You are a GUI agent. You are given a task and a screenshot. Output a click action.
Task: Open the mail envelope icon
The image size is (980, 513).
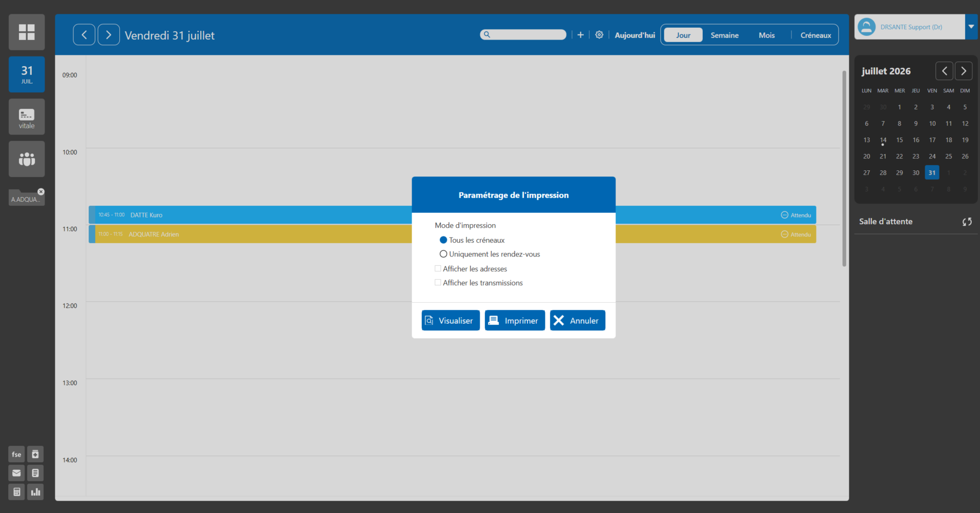pyautogui.click(x=16, y=473)
